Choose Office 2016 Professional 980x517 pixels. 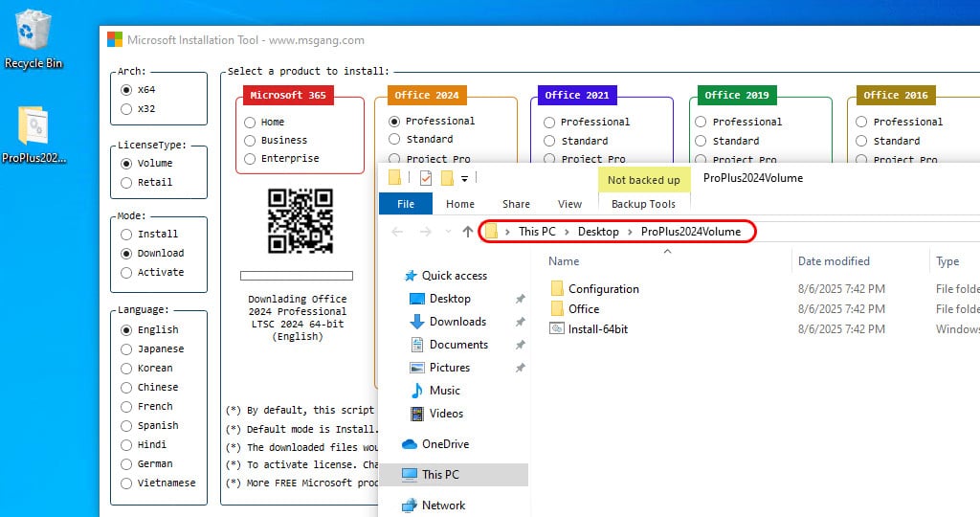point(862,122)
